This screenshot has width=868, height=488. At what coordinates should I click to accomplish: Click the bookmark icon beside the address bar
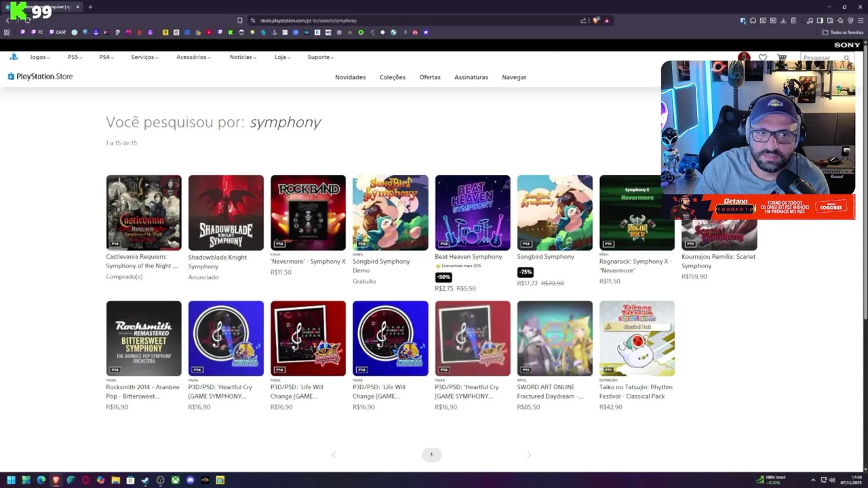(239, 20)
